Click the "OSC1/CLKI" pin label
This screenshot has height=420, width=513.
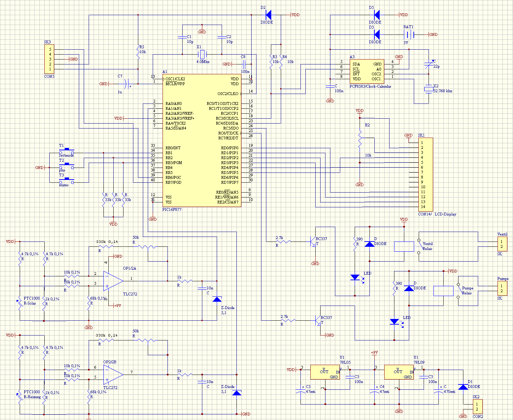[175, 79]
